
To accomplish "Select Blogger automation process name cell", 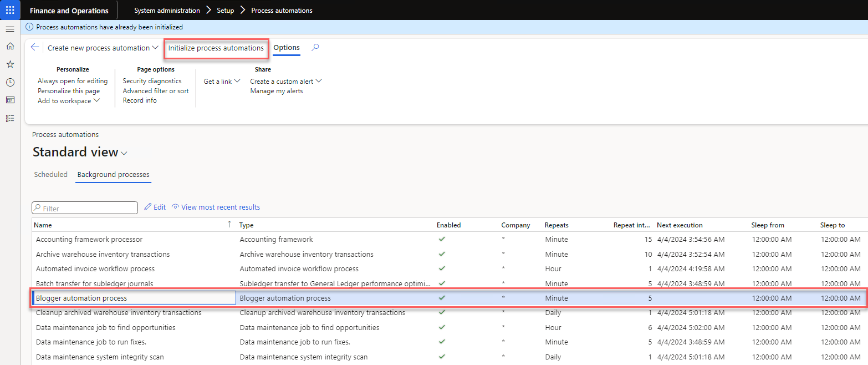I will tap(135, 298).
